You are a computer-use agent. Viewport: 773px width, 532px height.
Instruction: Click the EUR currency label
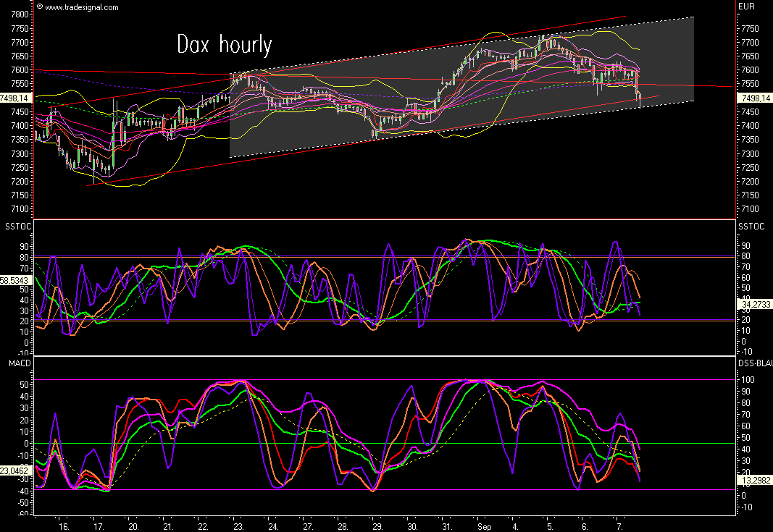(x=747, y=7)
